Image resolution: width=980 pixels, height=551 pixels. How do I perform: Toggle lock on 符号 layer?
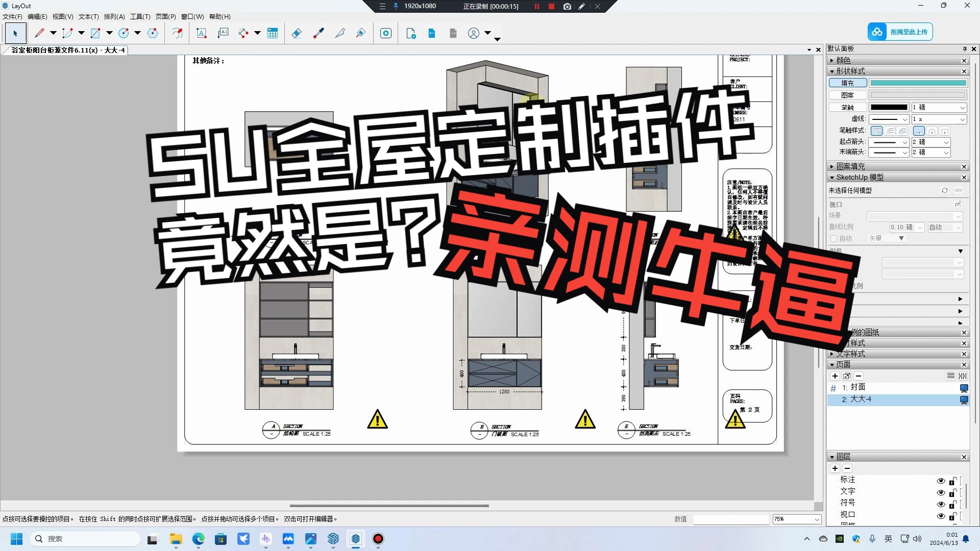coord(952,504)
